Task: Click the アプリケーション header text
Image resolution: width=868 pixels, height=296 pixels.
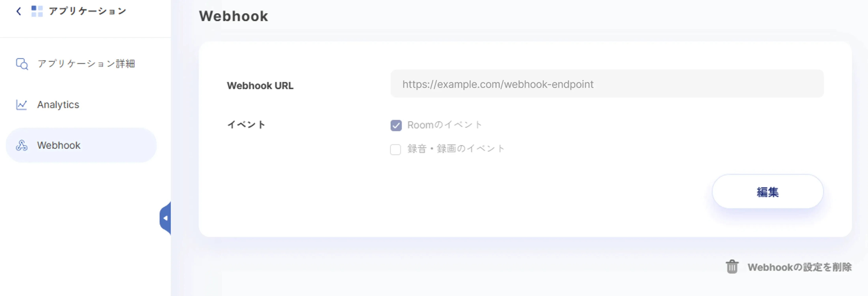Action: click(x=87, y=11)
